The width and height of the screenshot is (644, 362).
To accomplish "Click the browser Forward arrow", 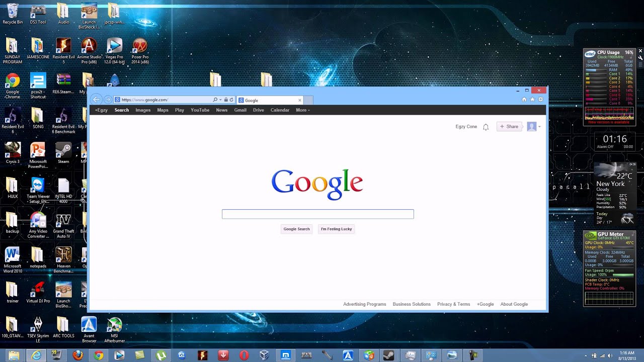I will pos(108,100).
